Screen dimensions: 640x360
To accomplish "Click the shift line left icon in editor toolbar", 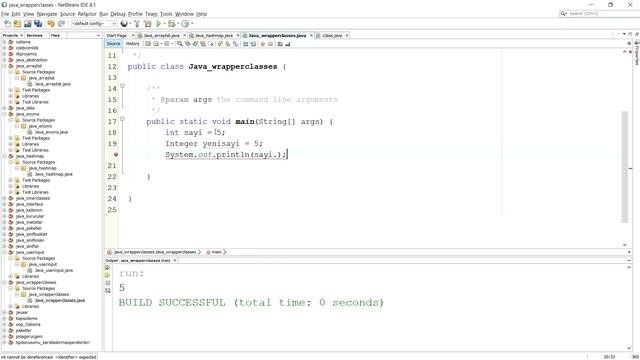I will tap(246, 44).
